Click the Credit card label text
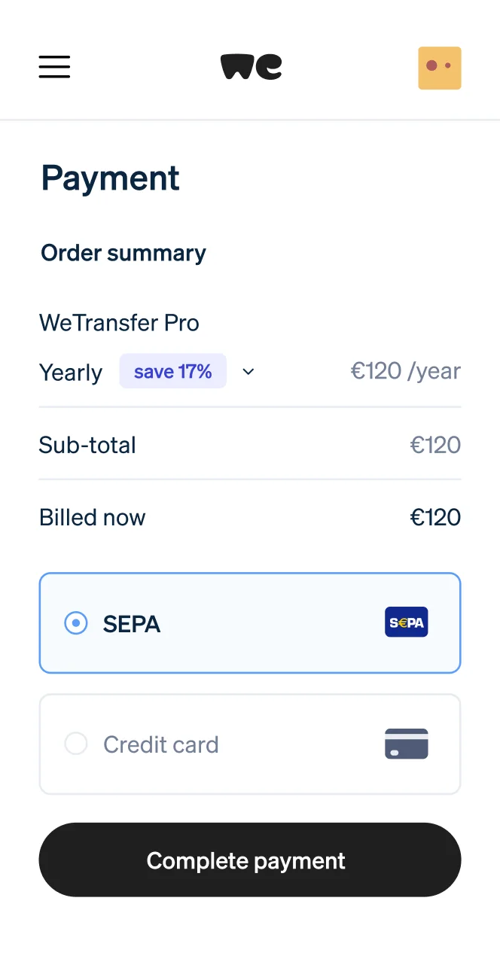Image resolution: width=500 pixels, height=980 pixels. click(161, 744)
